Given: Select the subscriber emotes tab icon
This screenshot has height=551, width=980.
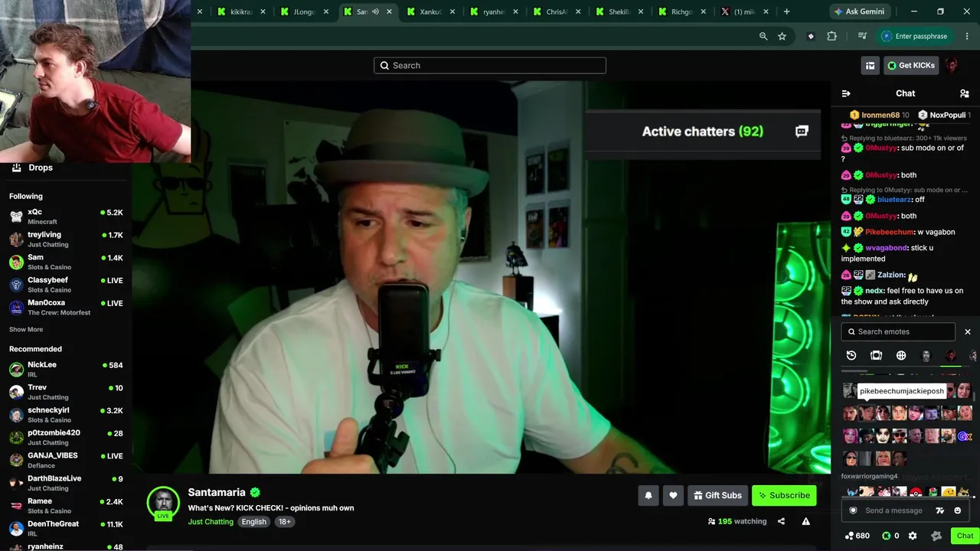Looking at the screenshot, I should coord(876,356).
